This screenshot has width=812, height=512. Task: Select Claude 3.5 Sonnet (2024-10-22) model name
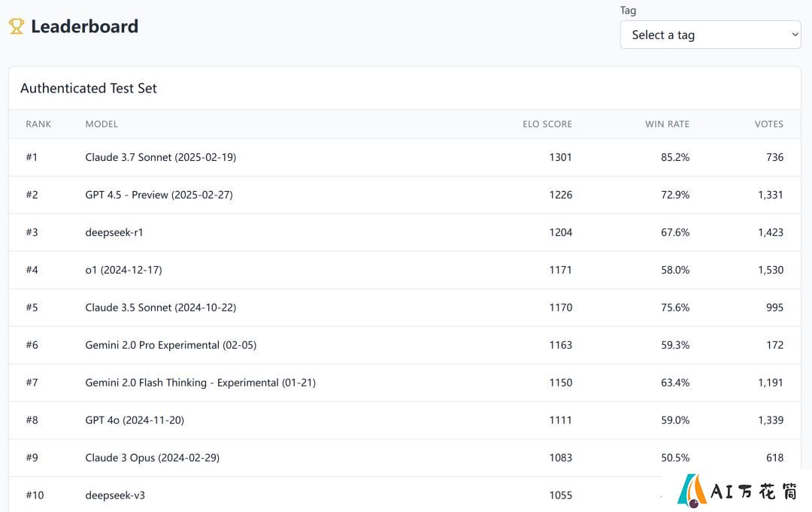[161, 308]
